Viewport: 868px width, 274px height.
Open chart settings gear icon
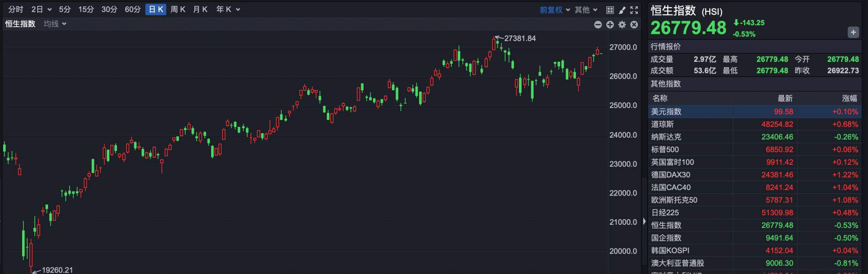622,24
